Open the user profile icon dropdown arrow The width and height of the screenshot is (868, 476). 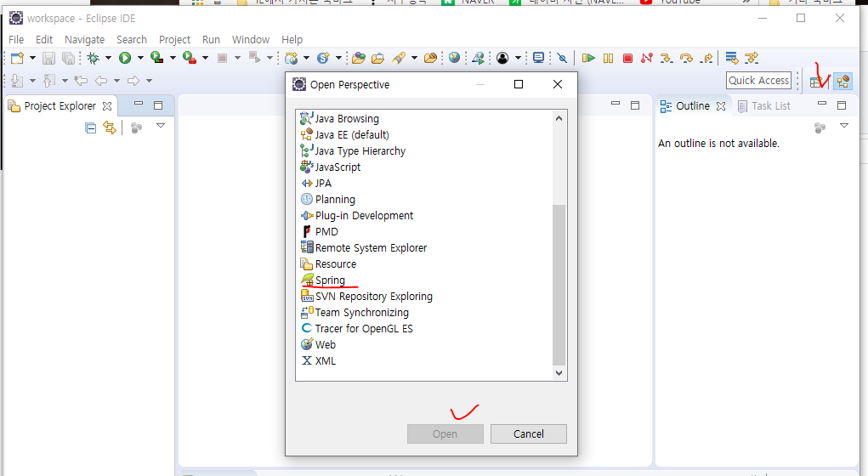[518, 58]
